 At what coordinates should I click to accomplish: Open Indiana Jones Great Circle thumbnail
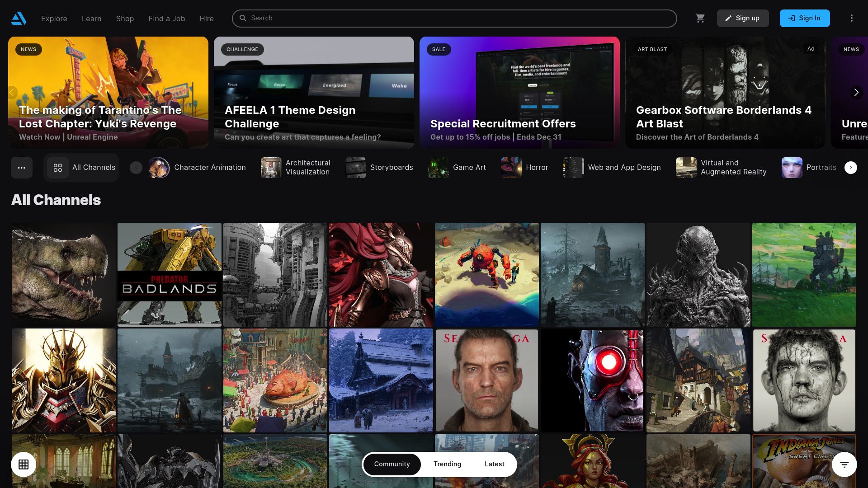(804, 461)
